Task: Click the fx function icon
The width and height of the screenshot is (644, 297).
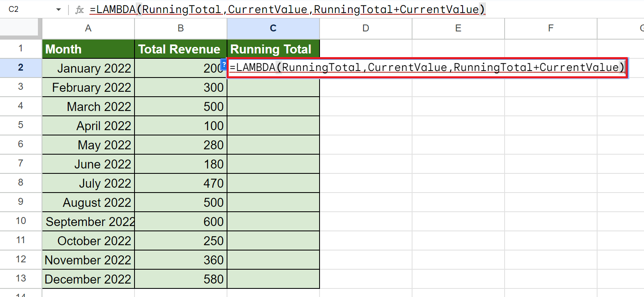Action: (79, 10)
